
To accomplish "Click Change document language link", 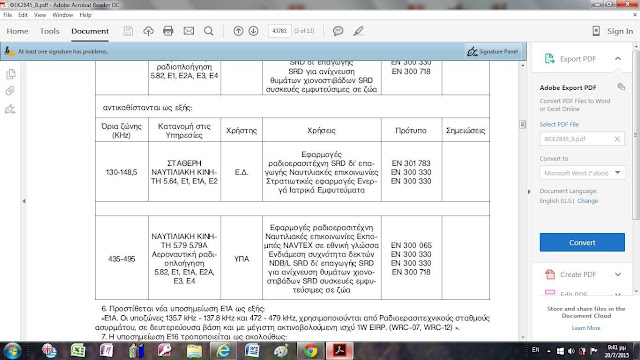I will coord(588,201).
